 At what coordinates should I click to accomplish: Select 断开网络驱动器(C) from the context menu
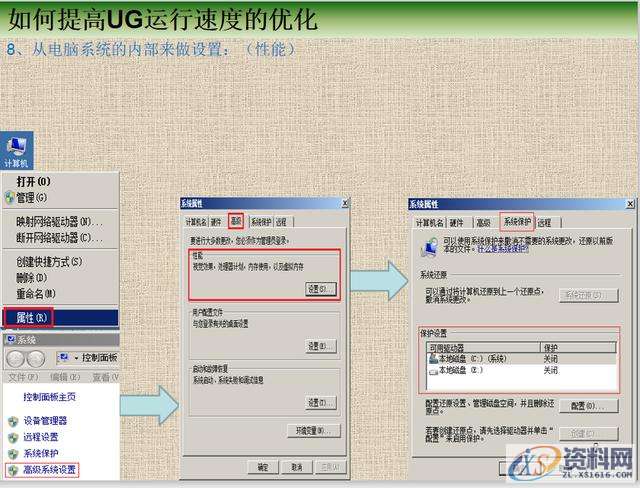click(59, 237)
